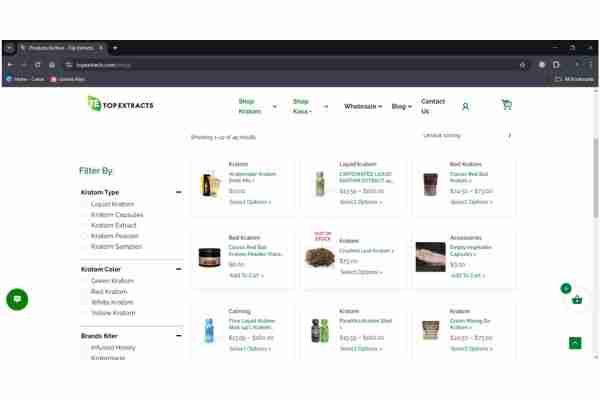Image resolution: width=600 pixels, height=400 pixels.
Task: Select Options for the Kratom shot mix product
Action: tap(360, 349)
